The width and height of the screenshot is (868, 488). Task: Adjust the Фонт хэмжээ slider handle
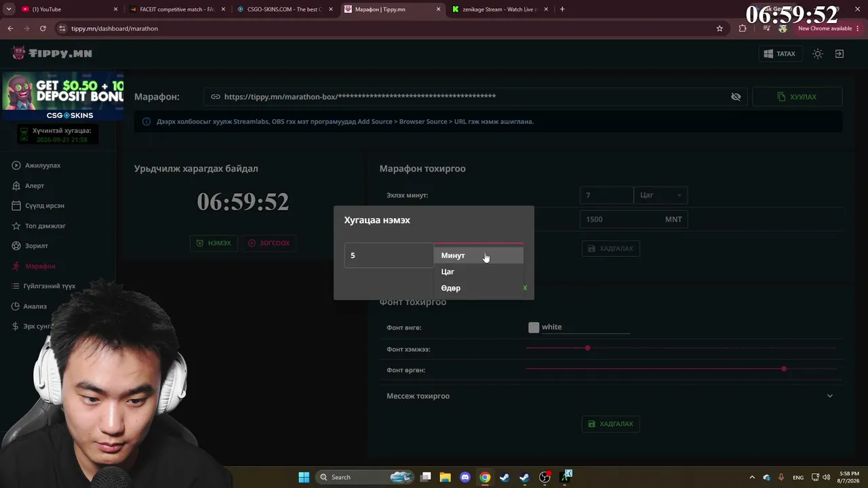coord(588,348)
